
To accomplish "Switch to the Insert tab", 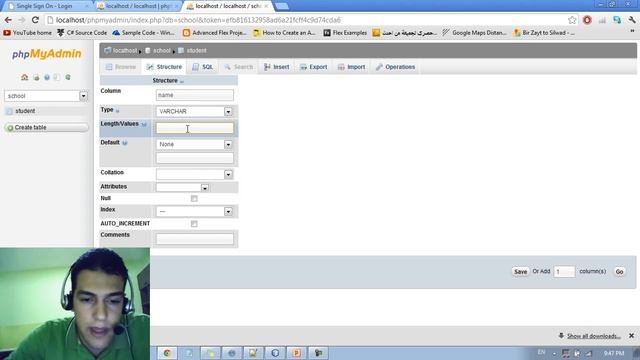I will coord(277,67).
